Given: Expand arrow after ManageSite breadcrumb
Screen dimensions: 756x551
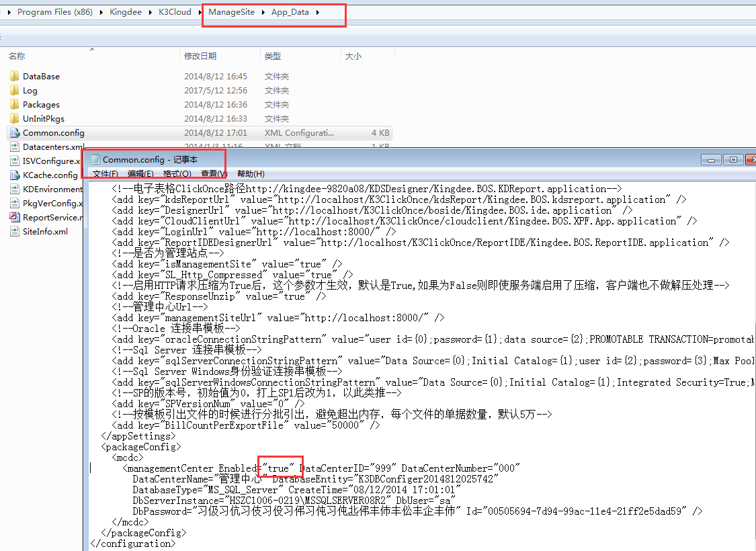Looking at the screenshot, I should point(263,13).
